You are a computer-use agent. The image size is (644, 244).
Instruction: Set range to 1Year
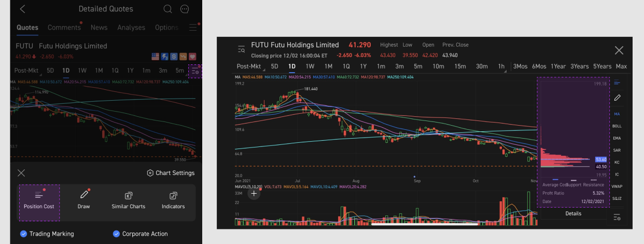tap(558, 66)
